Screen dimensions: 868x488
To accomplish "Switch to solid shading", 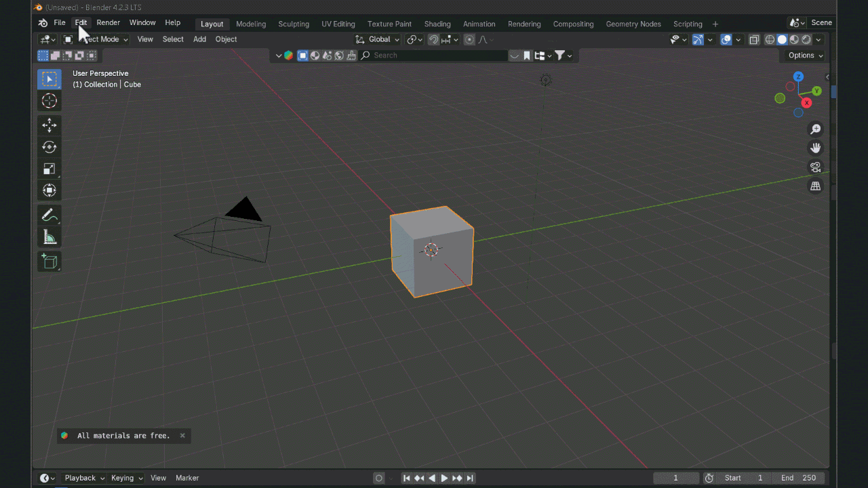I will coord(782,39).
